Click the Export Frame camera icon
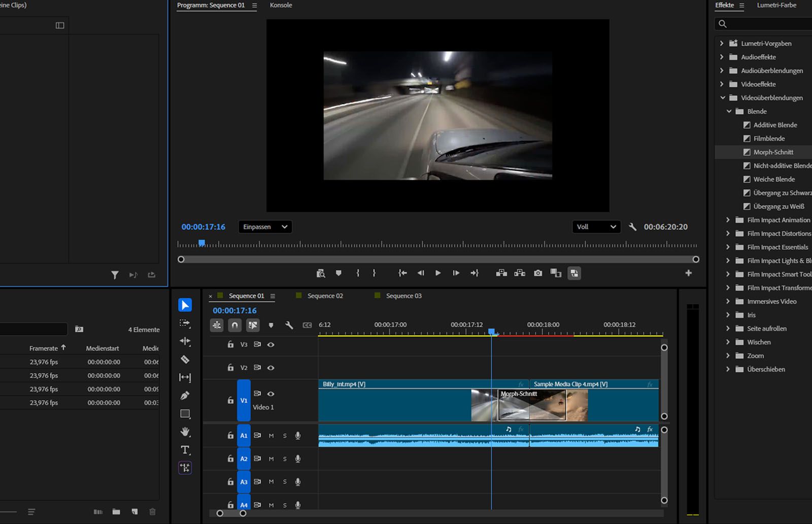This screenshot has height=524, width=812. [538, 273]
